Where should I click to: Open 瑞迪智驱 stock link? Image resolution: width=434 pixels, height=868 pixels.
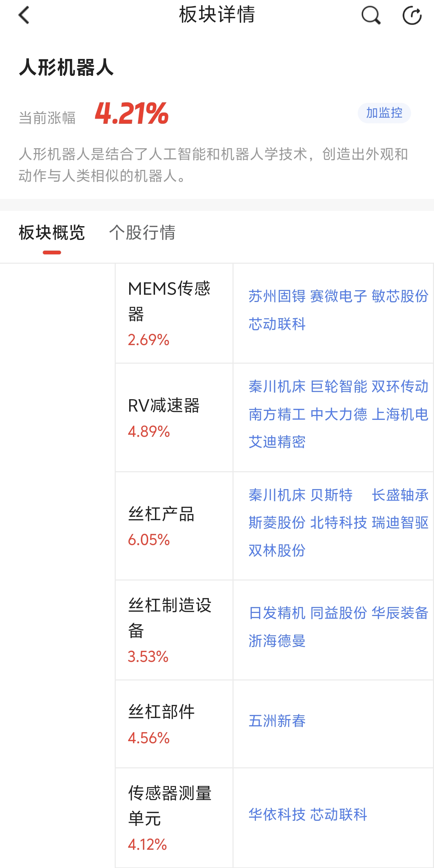(400, 523)
